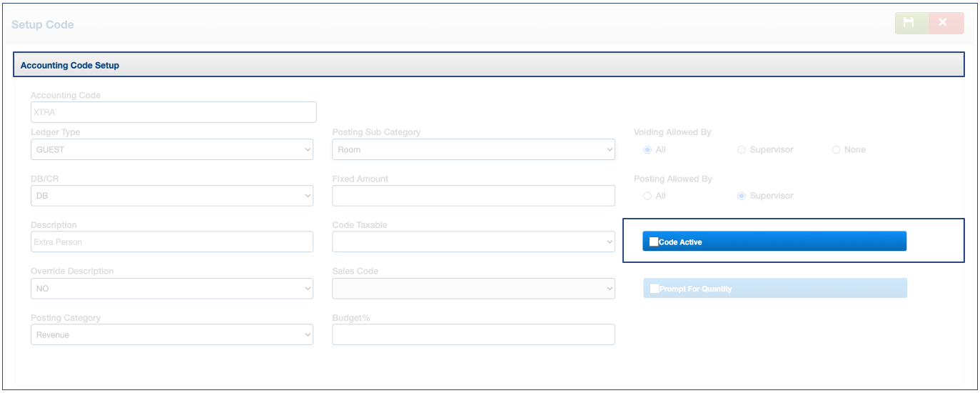Select Voiding Allowed By All radio
The width and height of the screenshot is (980, 393).
coord(647,150)
